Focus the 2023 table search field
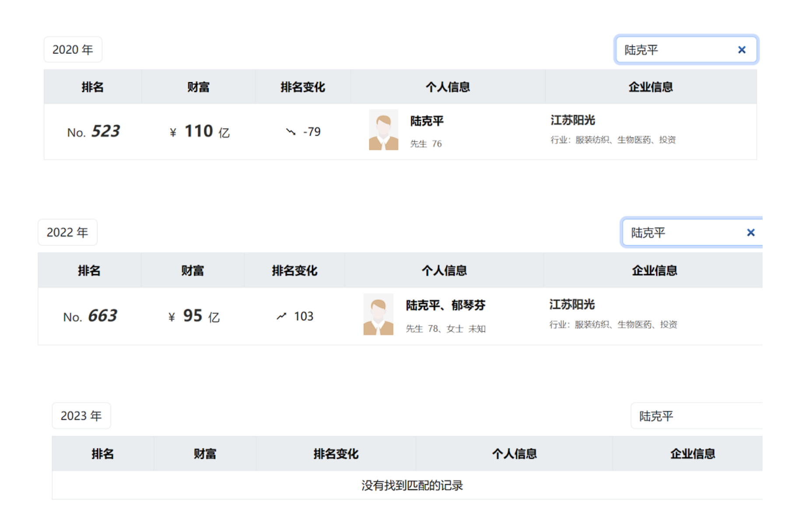 click(x=696, y=416)
